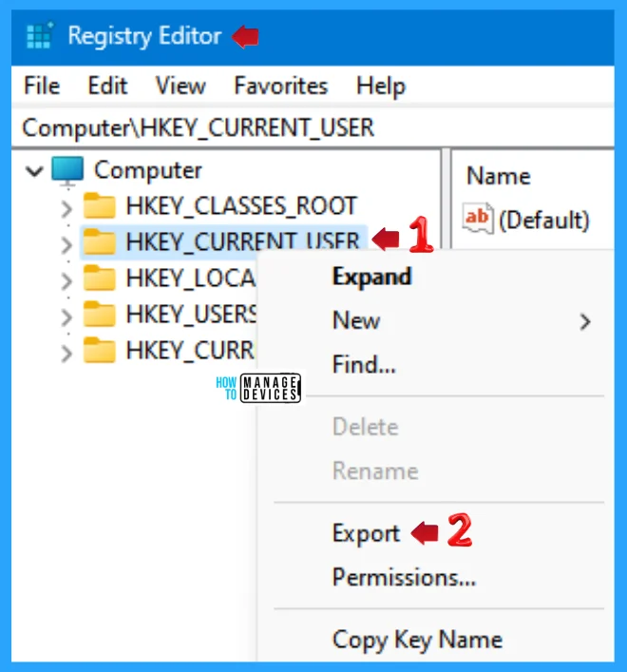Click the HKEY_USERS folder icon
This screenshot has height=672, width=627.
click(99, 315)
